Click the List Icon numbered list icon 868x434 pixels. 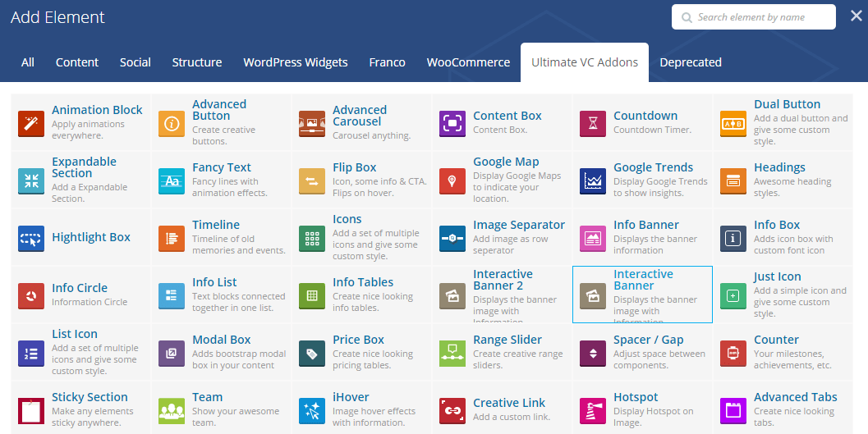pyautogui.click(x=31, y=354)
